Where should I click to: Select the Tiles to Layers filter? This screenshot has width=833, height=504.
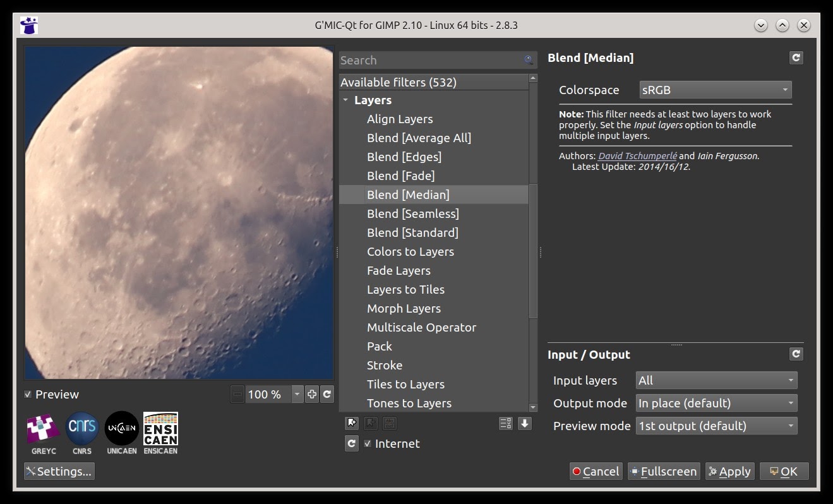(x=405, y=384)
